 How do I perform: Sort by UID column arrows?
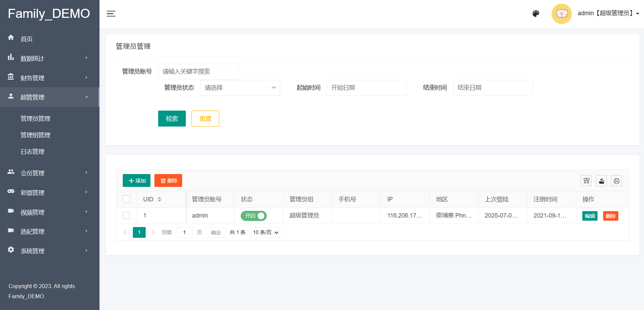[x=160, y=199]
